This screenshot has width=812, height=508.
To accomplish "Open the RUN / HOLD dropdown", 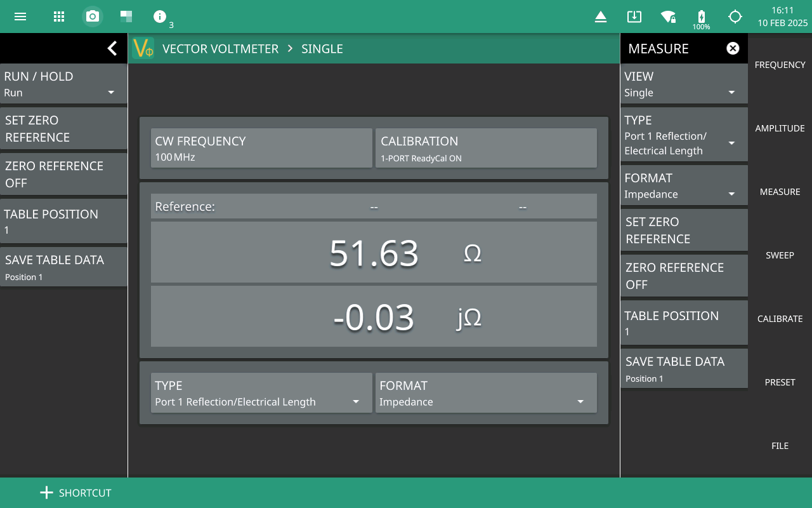I will click(63, 84).
